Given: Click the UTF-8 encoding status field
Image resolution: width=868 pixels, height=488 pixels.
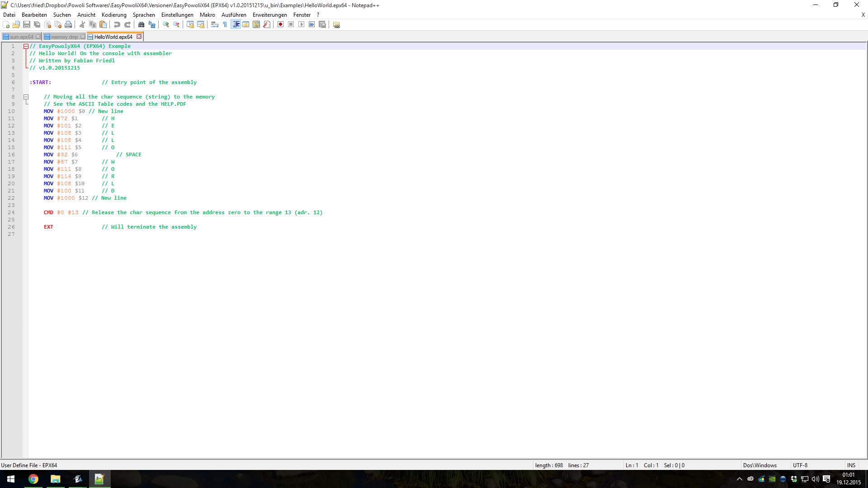Looking at the screenshot, I should coord(800,465).
